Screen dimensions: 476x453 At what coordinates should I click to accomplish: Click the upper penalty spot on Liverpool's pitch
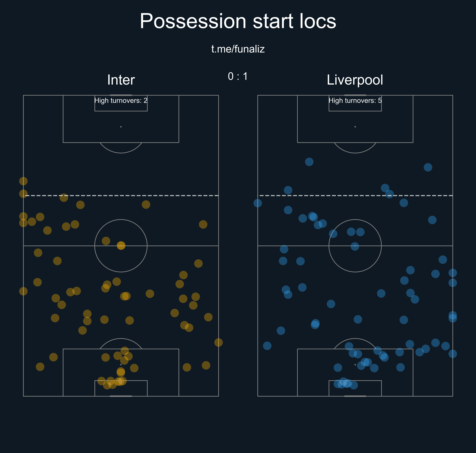[355, 127]
